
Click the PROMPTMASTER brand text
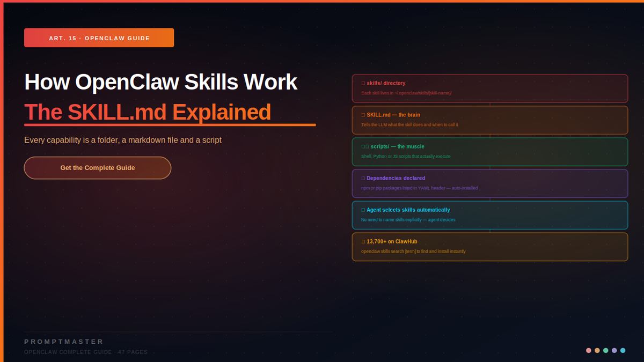(x=64, y=342)
